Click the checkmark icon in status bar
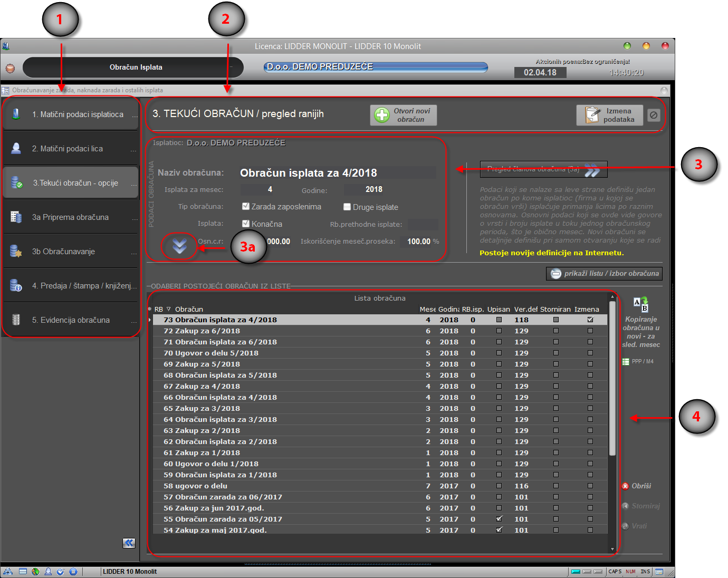Screen dimensions: 728x578 (60, 572)
